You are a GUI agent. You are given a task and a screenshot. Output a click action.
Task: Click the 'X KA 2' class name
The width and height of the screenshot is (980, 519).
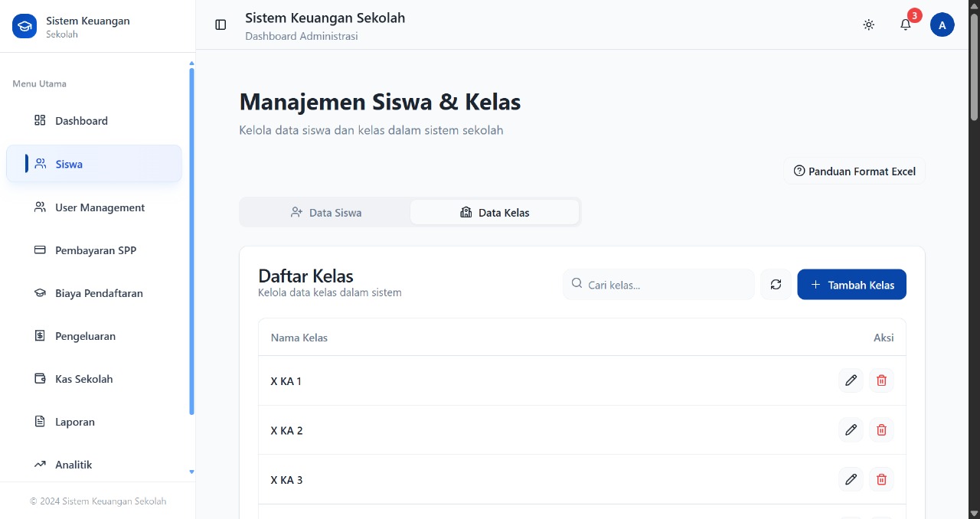point(286,430)
